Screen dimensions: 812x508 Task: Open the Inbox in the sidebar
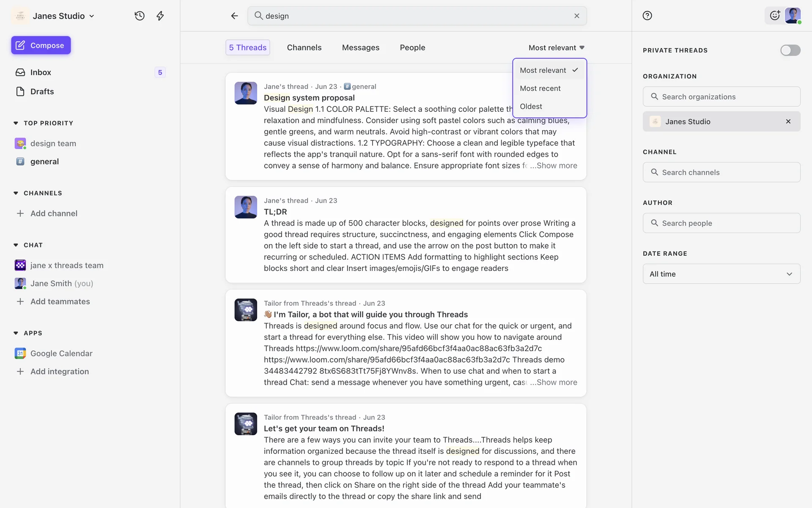coord(41,72)
